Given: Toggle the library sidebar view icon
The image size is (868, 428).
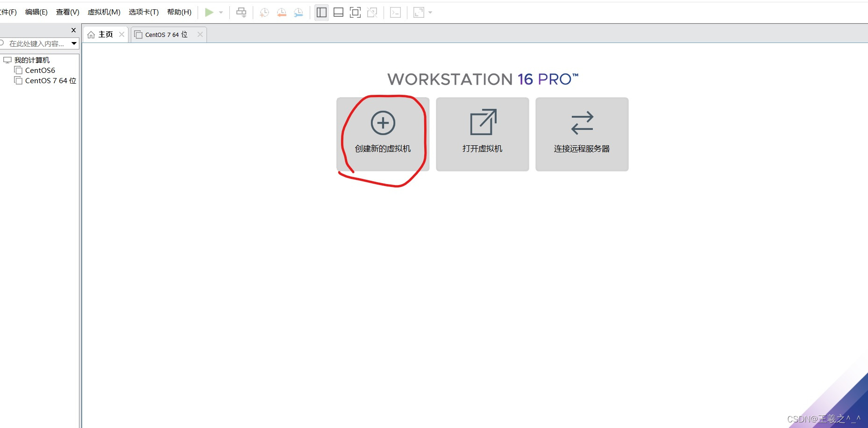Looking at the screenshot, I should pyautogui.click(x=321, y=13).
